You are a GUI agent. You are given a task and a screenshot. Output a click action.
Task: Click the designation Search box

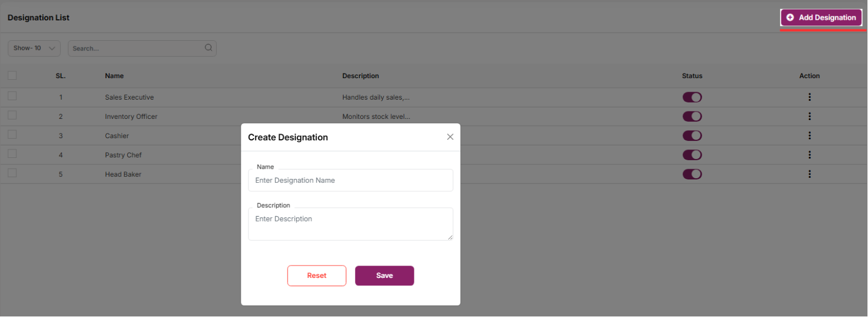pos(137,48)
